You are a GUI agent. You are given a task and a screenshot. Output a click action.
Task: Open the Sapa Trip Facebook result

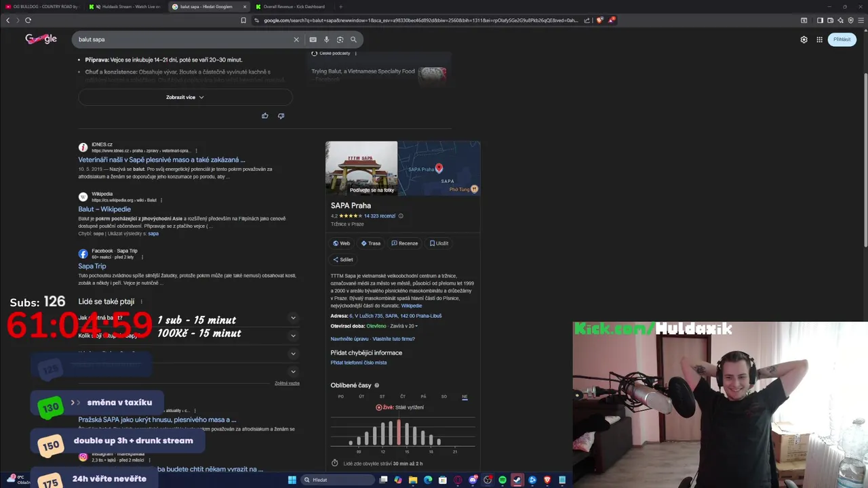92,266
